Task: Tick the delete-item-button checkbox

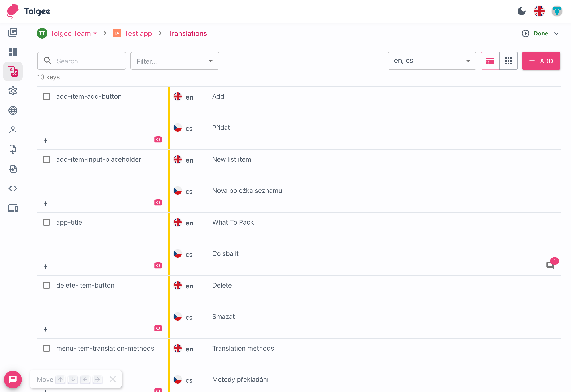Action: tap(46, 285)
